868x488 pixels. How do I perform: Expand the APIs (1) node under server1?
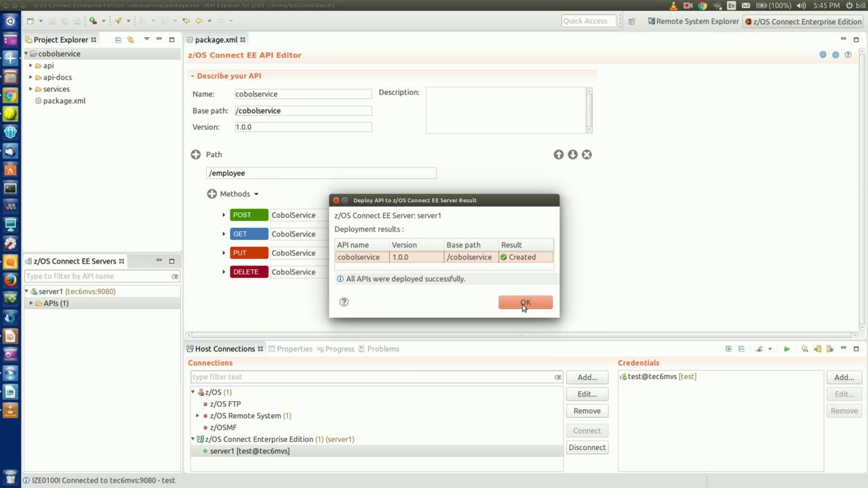click(31, 304)
